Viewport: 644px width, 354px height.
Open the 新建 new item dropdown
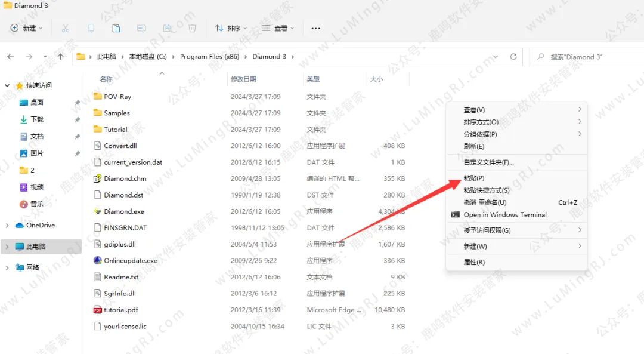26,28
